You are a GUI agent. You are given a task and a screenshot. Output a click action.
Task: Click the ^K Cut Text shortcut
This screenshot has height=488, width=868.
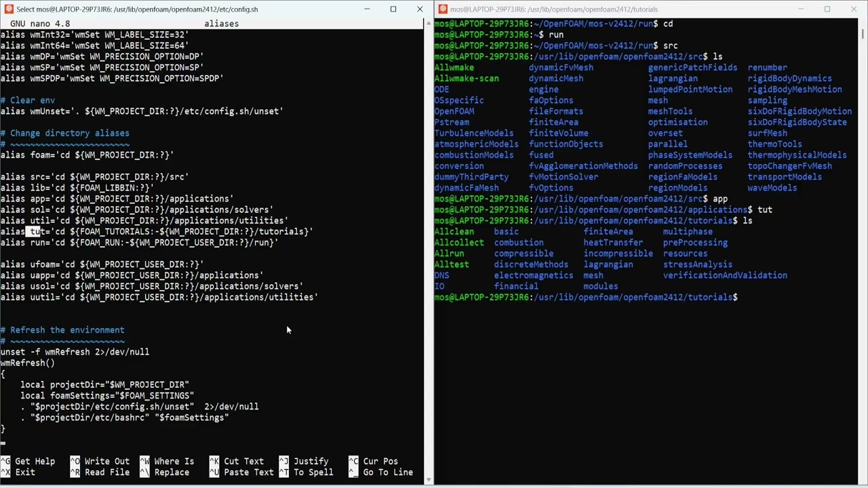tap(237, 461)
